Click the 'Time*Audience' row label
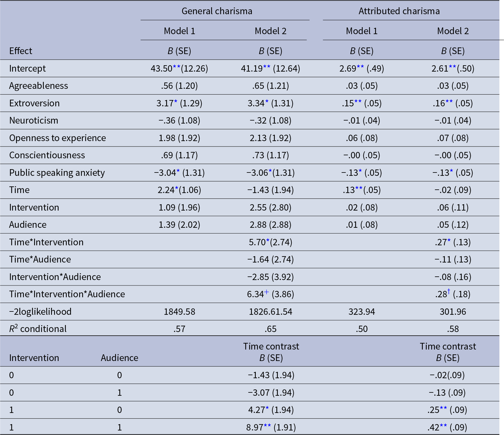Screen dimensions: 504x435 click(40, 259)
